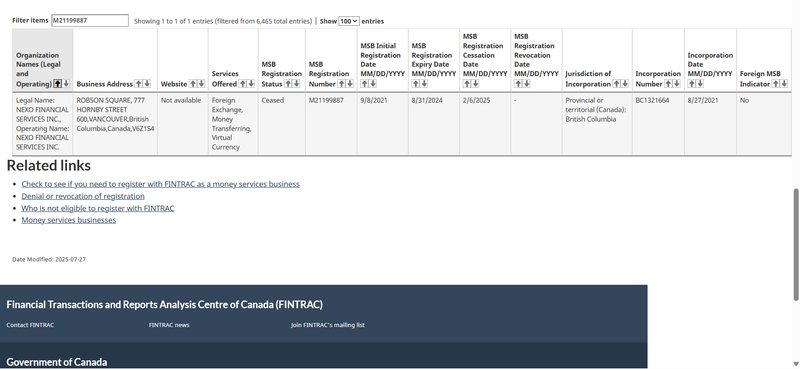Screen dimensions: 800x369
Task: Sort Registration Cessation Date descending arrow
Action: 475,84
